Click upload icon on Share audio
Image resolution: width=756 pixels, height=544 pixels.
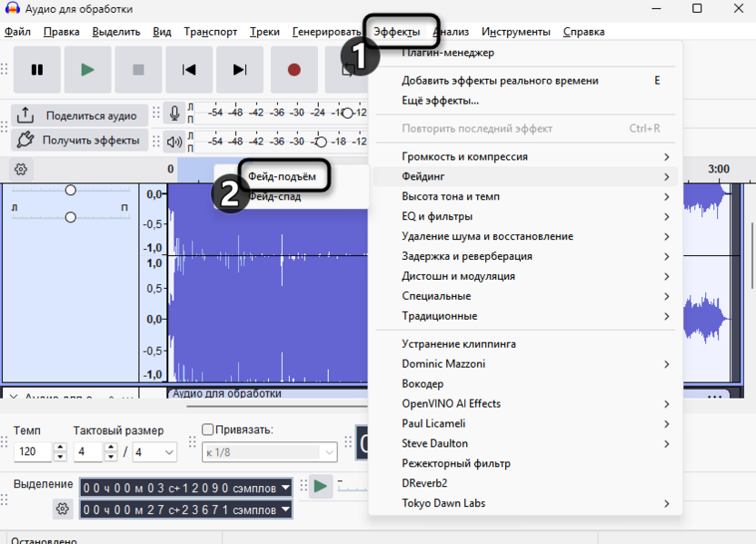[x=25, y=115]
